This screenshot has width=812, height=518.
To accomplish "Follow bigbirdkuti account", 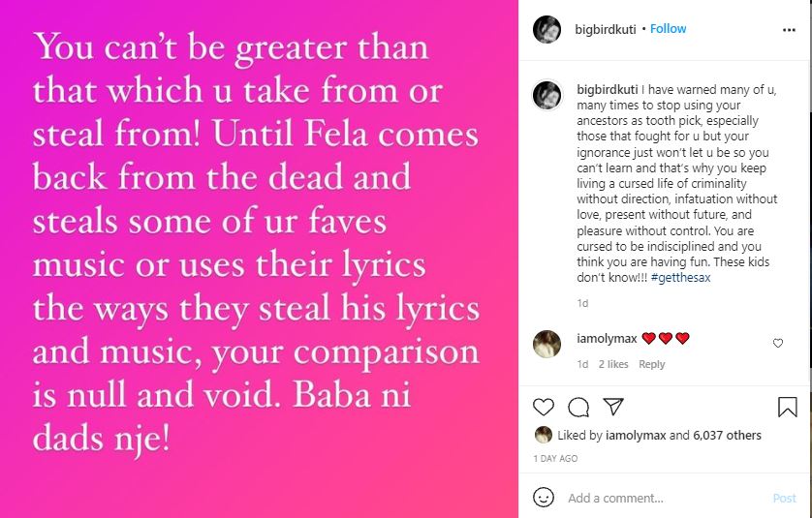I will tap(669, 29).
